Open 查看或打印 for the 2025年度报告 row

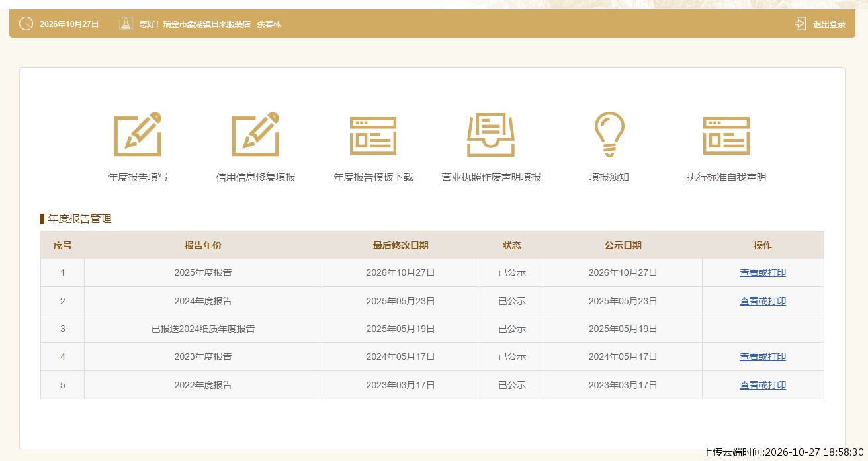pos(763,272)
